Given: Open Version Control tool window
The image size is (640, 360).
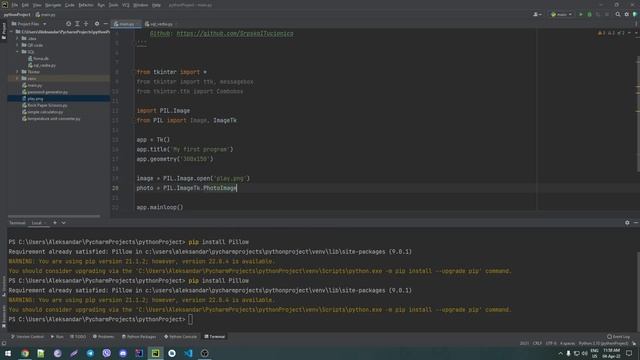Looking at the screenshot, I should [27, 337].
